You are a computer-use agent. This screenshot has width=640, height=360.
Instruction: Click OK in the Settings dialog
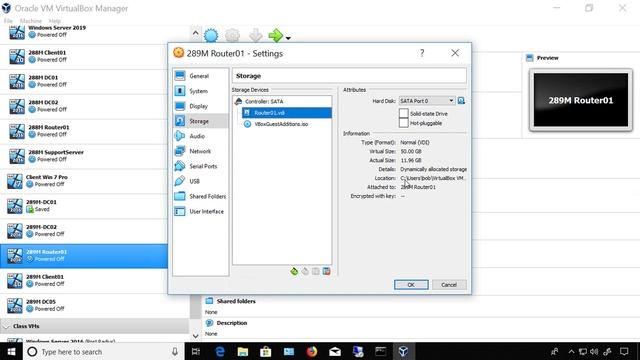tap(411, 285)
